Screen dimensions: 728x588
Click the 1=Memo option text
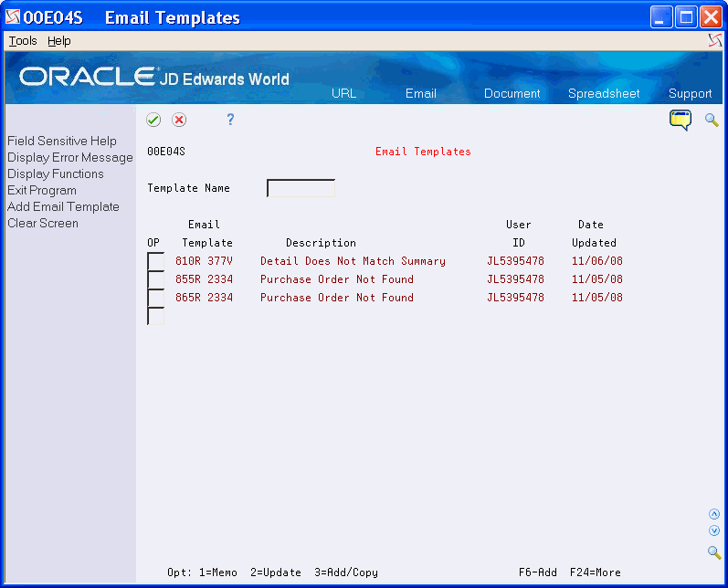tap(218, 572)
